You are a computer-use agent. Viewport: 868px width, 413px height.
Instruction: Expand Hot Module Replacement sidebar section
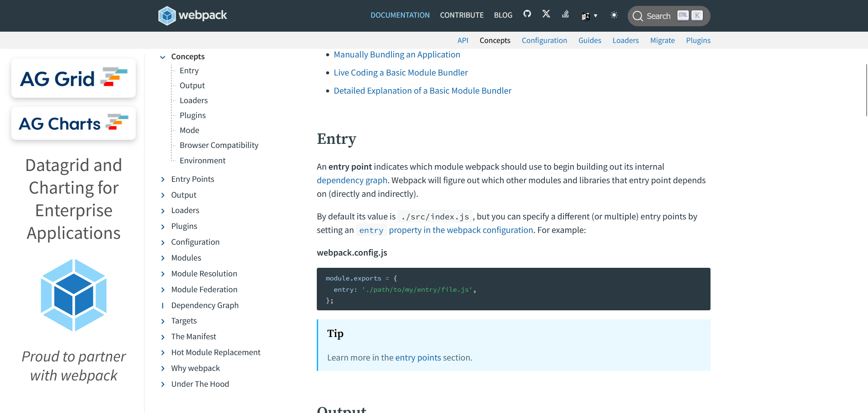coord(163,353)
